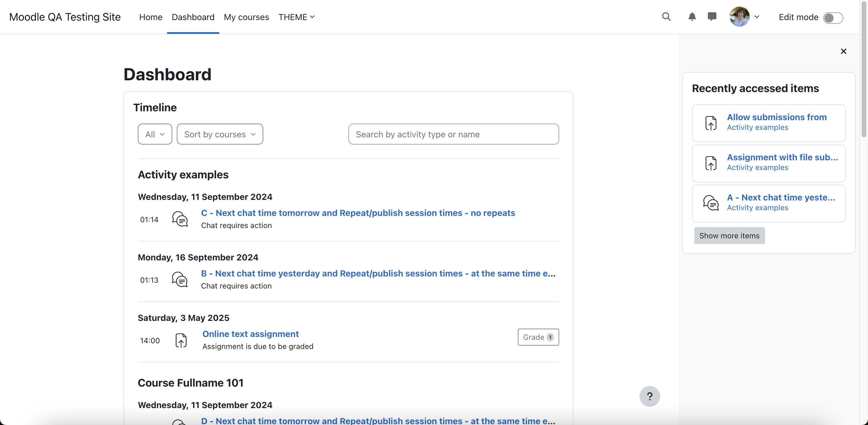Click assignment icon for Online text assignment

(x=181, y=340)
